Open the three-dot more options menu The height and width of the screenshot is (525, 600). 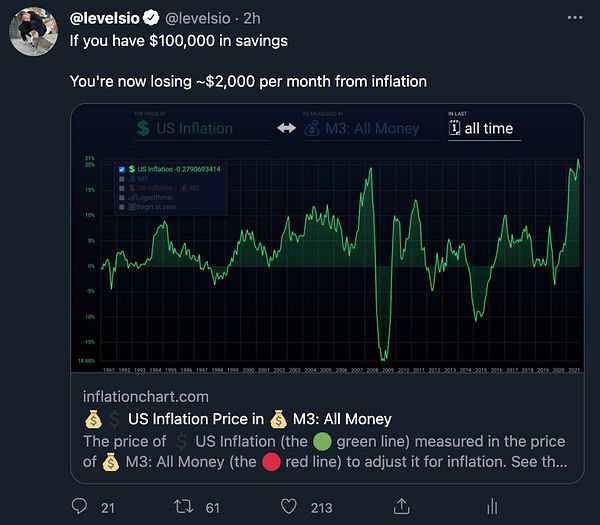pos(570,18)
